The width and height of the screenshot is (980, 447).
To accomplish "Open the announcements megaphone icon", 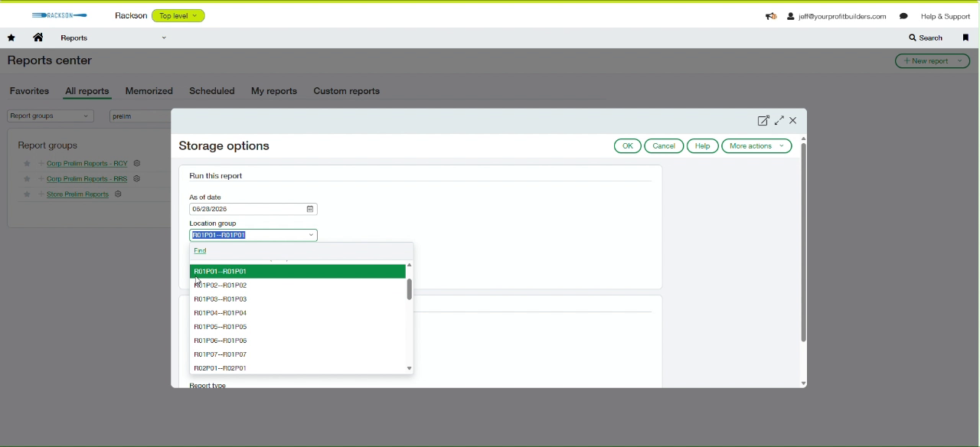I will click(x=771, y=16).
